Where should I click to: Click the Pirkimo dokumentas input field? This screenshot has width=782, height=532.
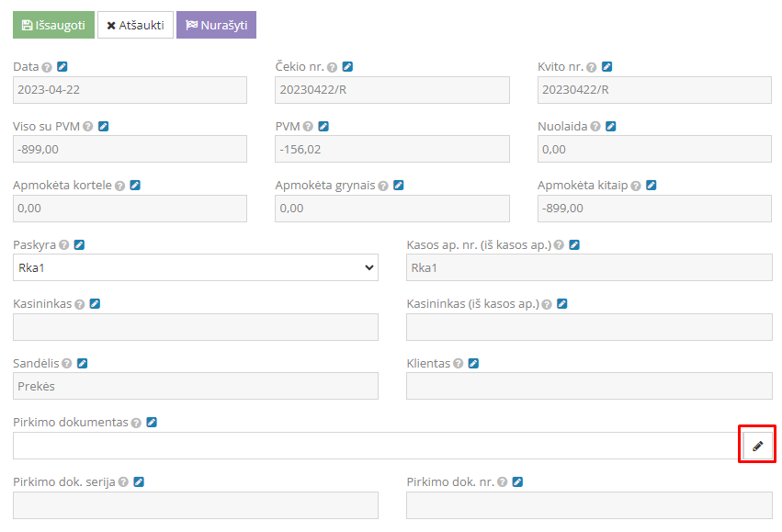(375, 446)
